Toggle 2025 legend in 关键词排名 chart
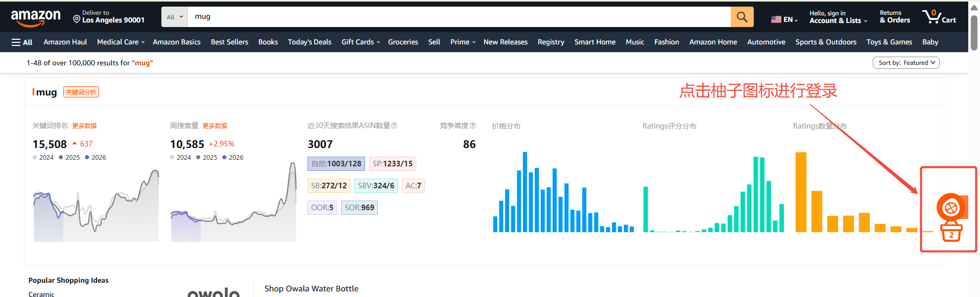The height and width of the screenshot is (297, 980). click(x=69, y=157)
